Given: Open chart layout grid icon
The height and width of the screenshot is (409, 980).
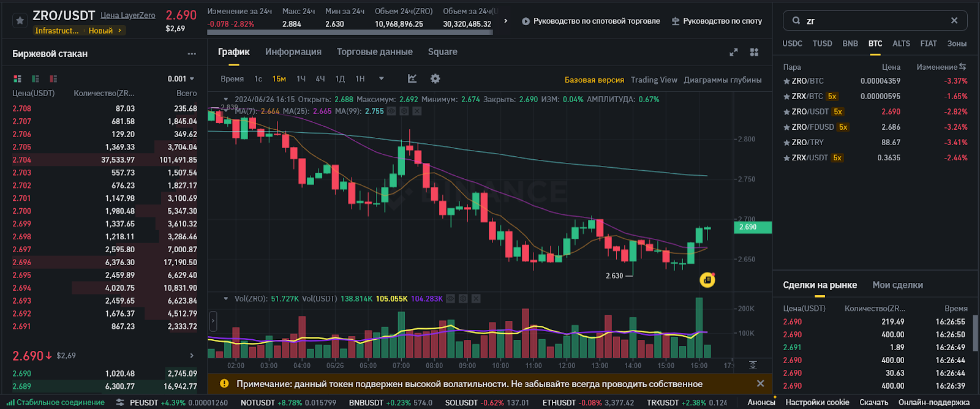Looking at the screenshot, I should click(754, 52).
